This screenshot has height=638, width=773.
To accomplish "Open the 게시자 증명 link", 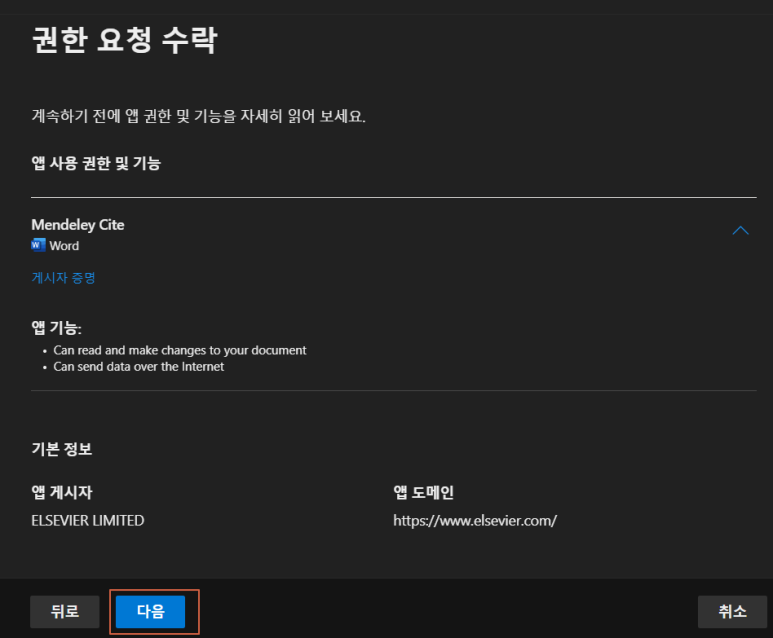I will 63,278.
